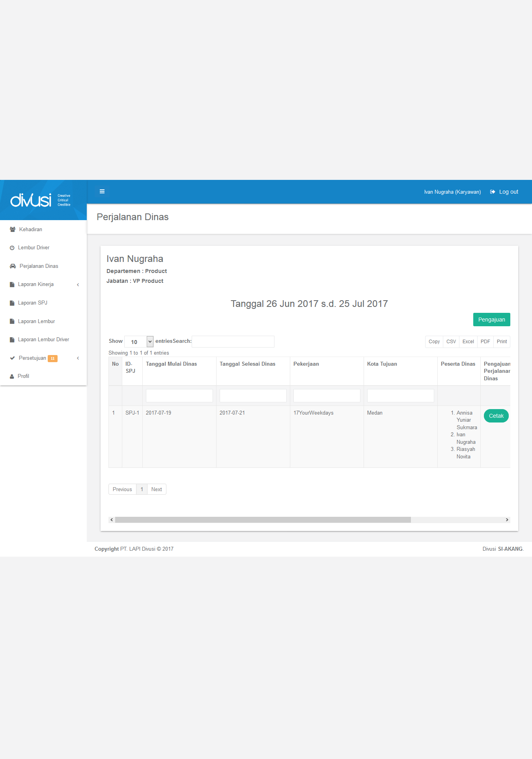Focus the Search input field
Image resolution: width=532 pixels, height=759 pixels.
pyautogui.click(x=233, y=342)
